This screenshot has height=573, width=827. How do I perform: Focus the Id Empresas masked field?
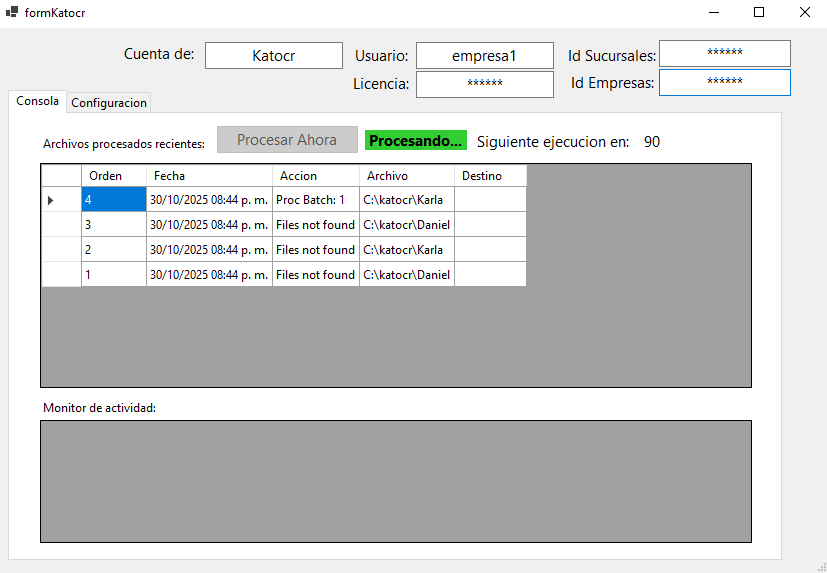[724, 82]
